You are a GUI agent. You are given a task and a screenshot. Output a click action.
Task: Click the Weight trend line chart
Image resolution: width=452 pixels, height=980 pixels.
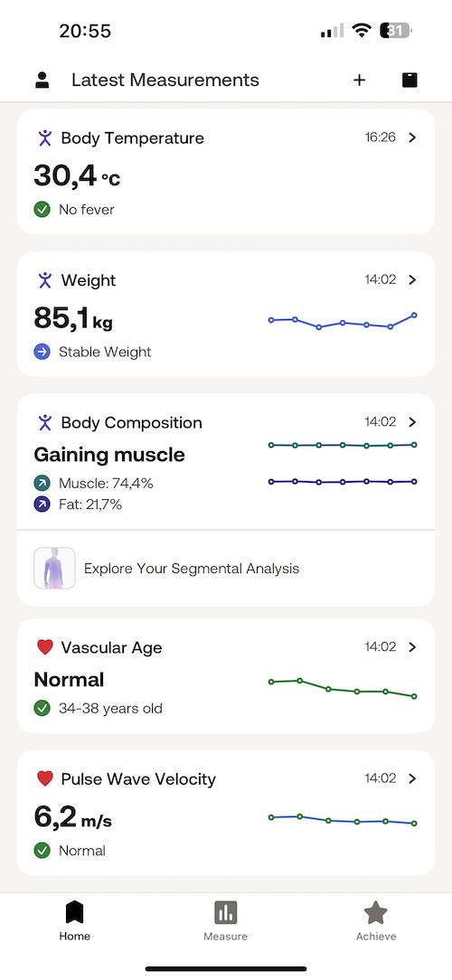pos(343,321)
